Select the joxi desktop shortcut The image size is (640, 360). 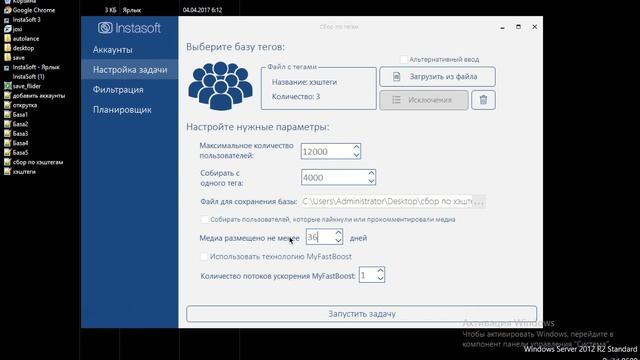pos(13,29)
